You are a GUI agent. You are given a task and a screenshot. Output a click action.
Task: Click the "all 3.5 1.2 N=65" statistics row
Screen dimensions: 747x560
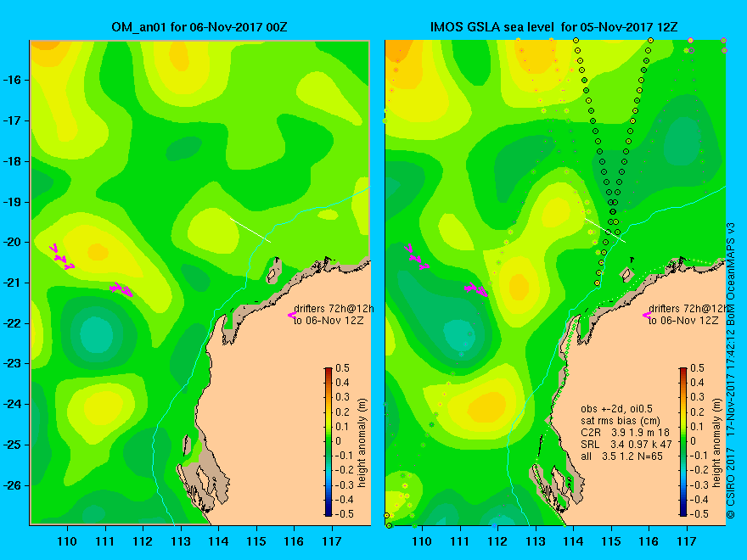coord(621,456)
